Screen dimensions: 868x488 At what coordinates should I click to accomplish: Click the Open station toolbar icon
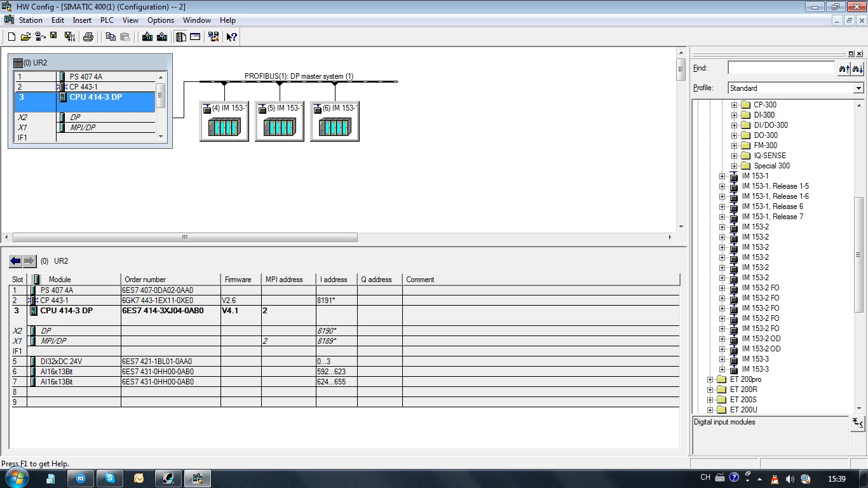25,37
